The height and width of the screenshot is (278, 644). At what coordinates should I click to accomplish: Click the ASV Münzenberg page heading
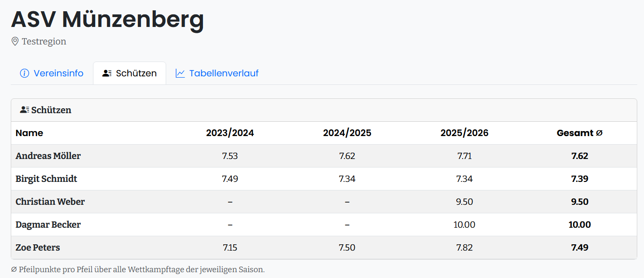pos(107,19)
